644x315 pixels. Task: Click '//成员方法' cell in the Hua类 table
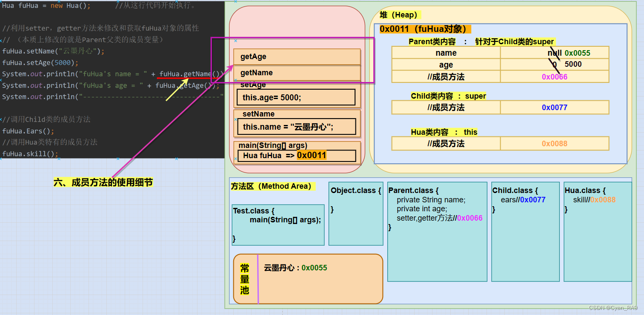[x=446, y=144]
